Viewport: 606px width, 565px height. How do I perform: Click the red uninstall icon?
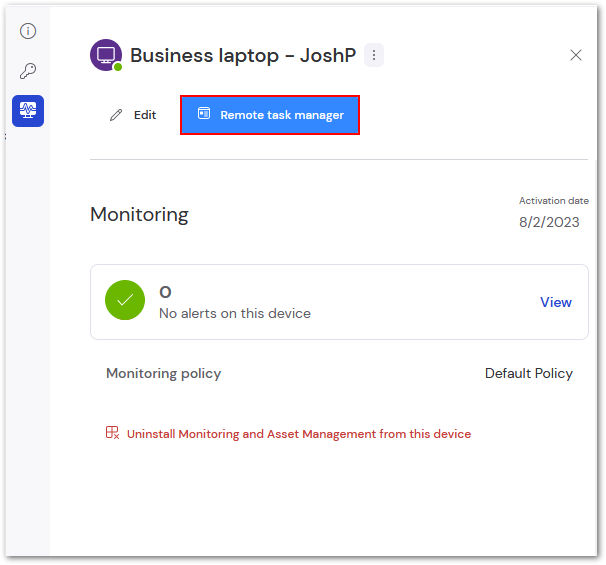tap(112, 432)
